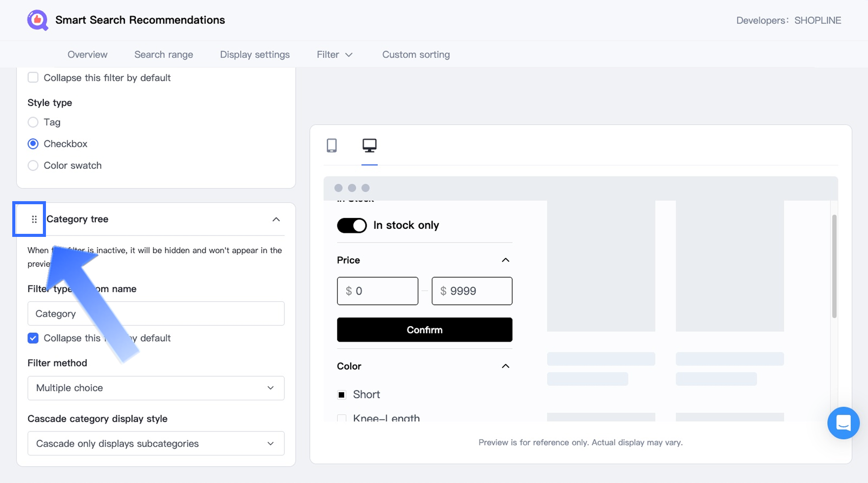This screenshot has height=483, width=868.
Task: Open the Custom sorting tab
Action: pyautogui.click(x=416, y=55)
